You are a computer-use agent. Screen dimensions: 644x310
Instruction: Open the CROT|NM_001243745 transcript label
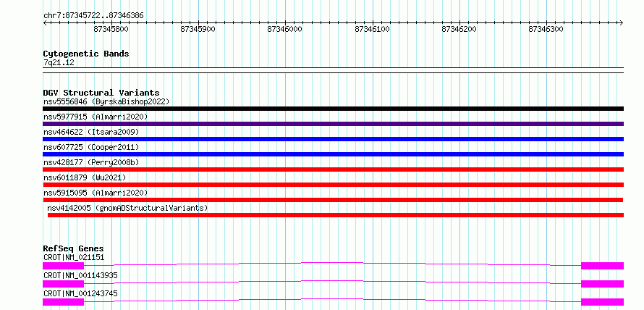click(x=80, y=293)
